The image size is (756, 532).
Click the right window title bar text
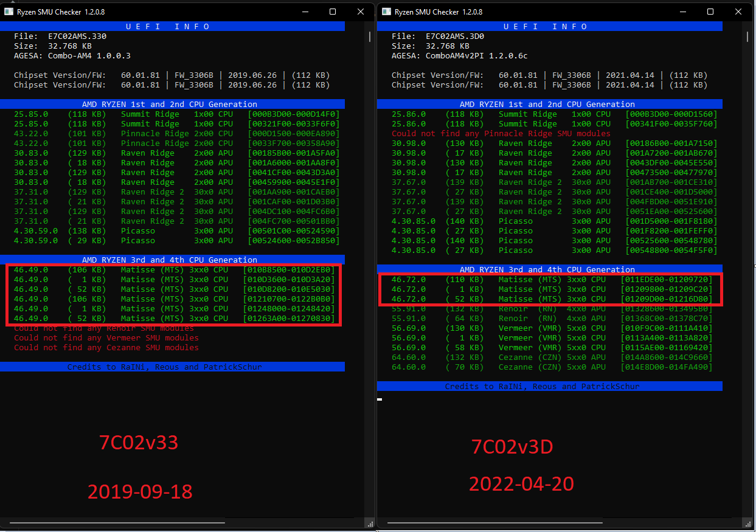pos(439,12)
